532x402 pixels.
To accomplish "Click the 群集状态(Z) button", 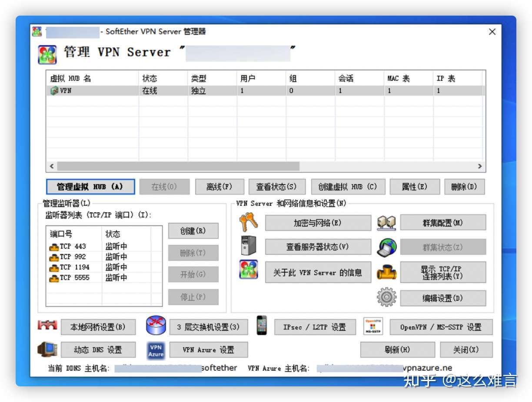I will coord(443,247).
